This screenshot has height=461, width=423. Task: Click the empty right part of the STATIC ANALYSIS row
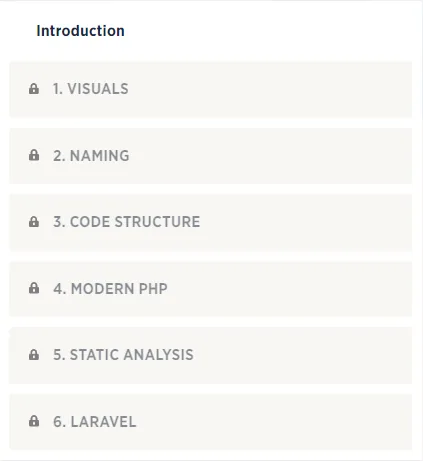pyautogui.click(x=303, y=355)
